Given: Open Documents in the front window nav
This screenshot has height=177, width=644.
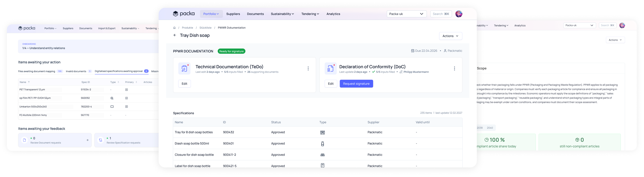Looking at the screenshot, I should [x=255, y=14].
